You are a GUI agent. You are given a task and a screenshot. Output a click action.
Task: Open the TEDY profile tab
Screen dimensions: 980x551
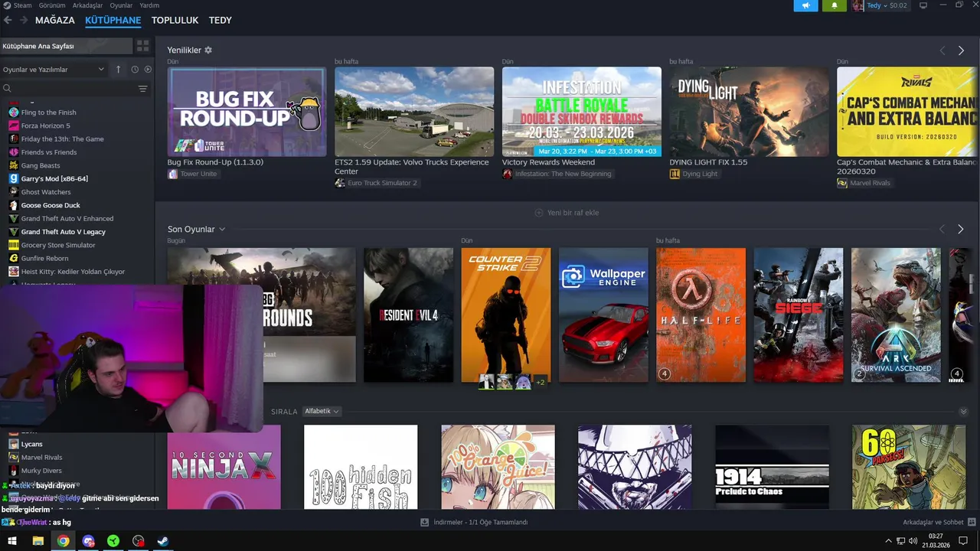(x=220, y=20)
